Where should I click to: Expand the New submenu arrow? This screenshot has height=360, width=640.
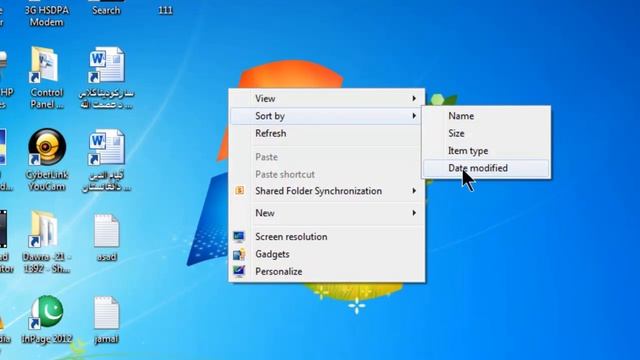click(x=414, y=213)
